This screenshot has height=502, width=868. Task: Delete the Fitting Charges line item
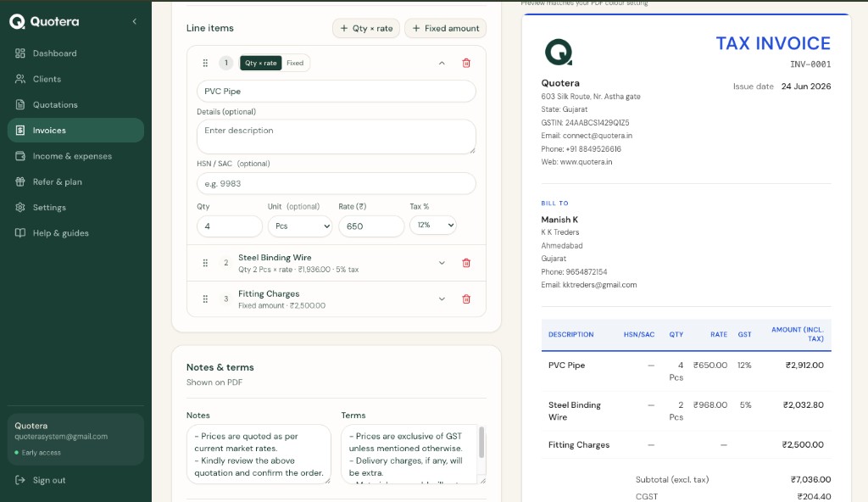tap(466, 298)
